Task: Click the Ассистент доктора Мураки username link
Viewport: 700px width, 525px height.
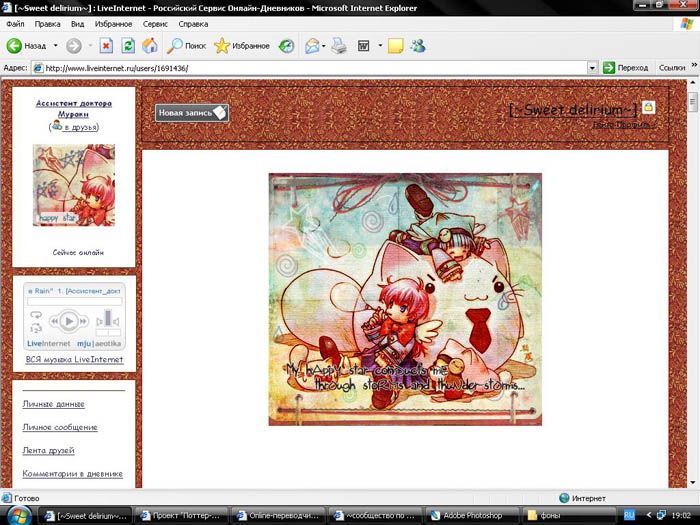Action: click(x=74, y=108)
